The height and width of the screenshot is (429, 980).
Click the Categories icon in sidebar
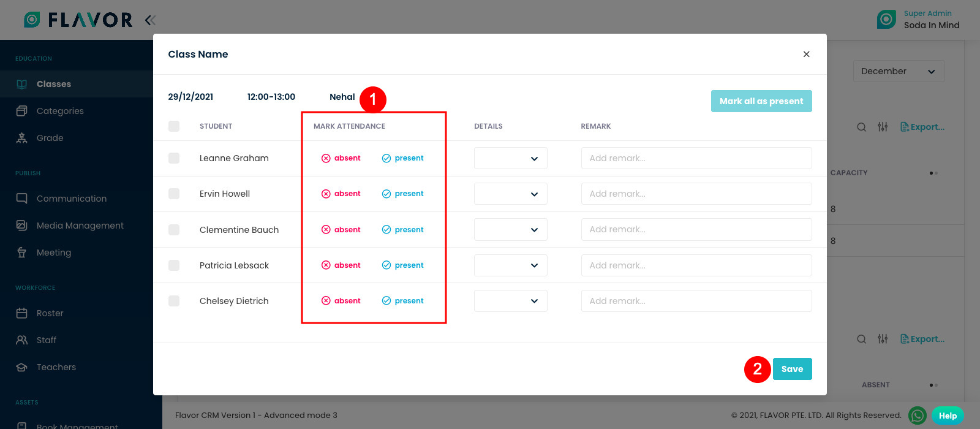coord(22,111)
